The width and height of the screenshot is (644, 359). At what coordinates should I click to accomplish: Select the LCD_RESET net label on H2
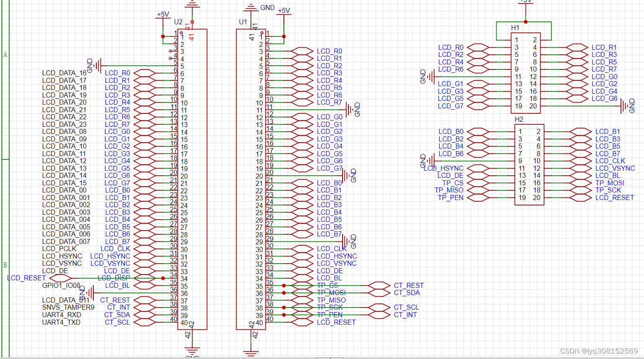[x=615, y=197]
